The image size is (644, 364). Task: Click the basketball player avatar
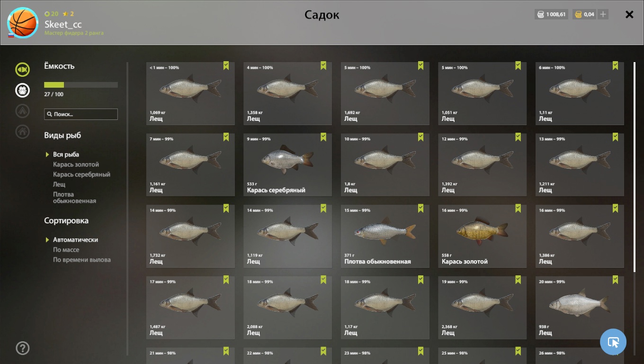[23, 23]
